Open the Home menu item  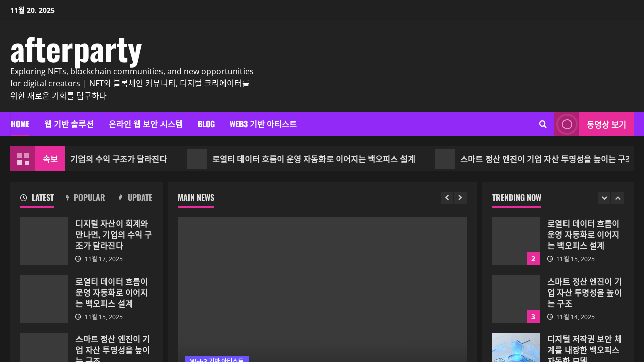click(20, 124)
